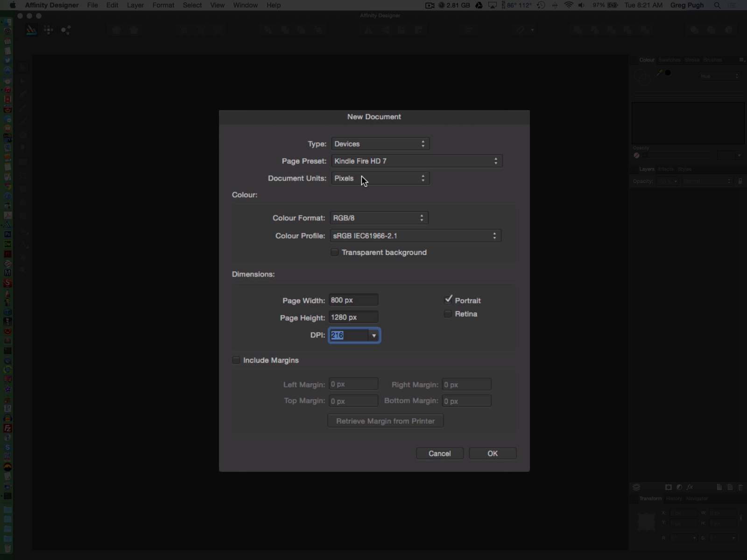This screenshot has height=560, width=747.
Task: Open the Layers Opacity 100% dropdown
Action: 667,181
